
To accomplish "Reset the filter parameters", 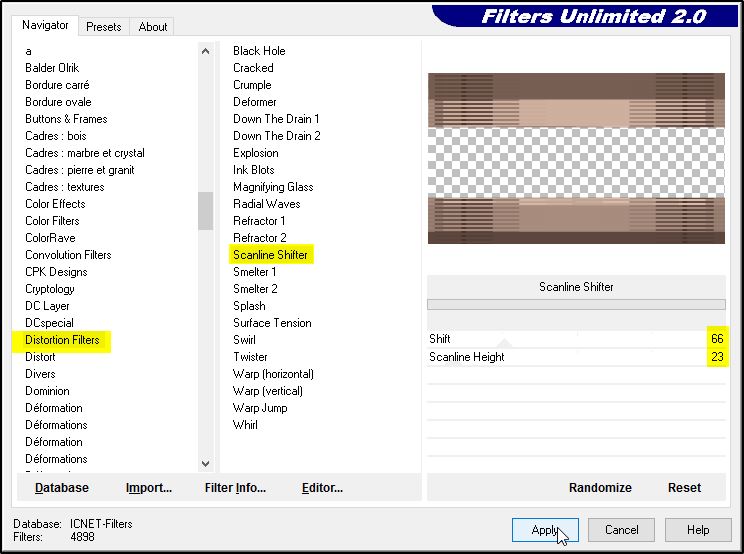I will pyautogui.click(x=684, y=488).
